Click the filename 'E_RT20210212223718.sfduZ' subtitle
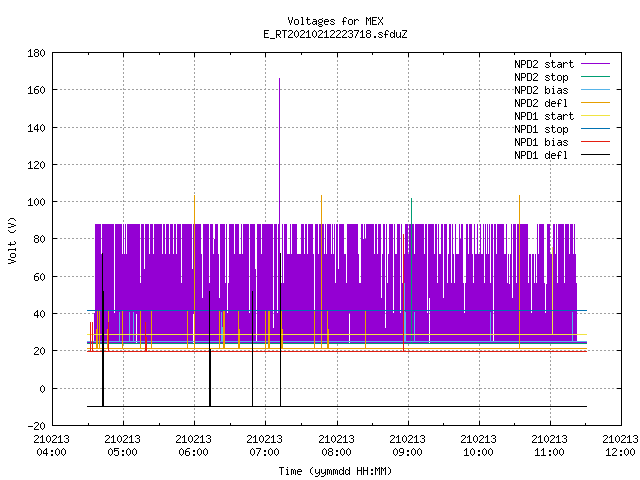640x480 pixels. tap(335, 34)
